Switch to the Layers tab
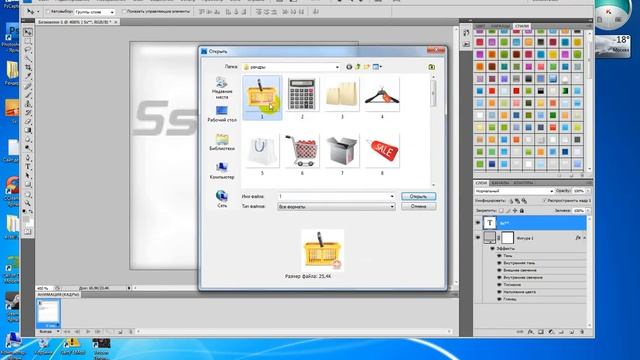The image size is (640, 360). coord(481,183)
